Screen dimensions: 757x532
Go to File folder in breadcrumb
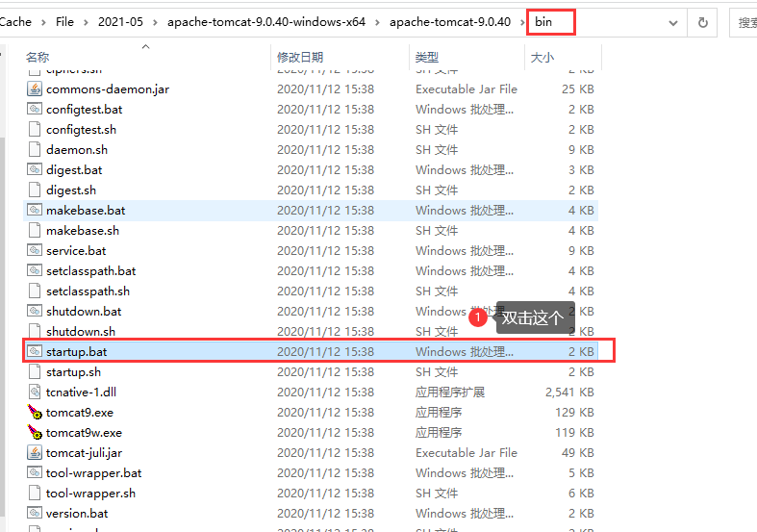tap(64, 22)
